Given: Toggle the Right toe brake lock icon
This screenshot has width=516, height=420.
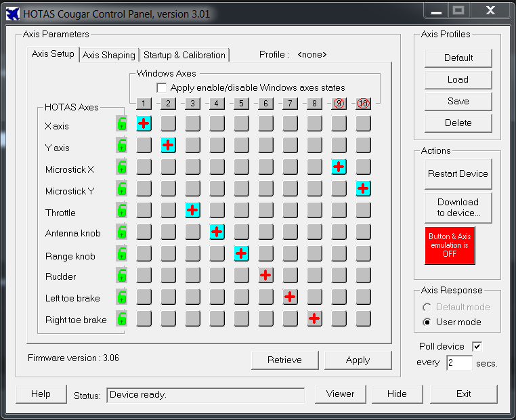Looking at the screenshot, I should click(x=121, y=319).
